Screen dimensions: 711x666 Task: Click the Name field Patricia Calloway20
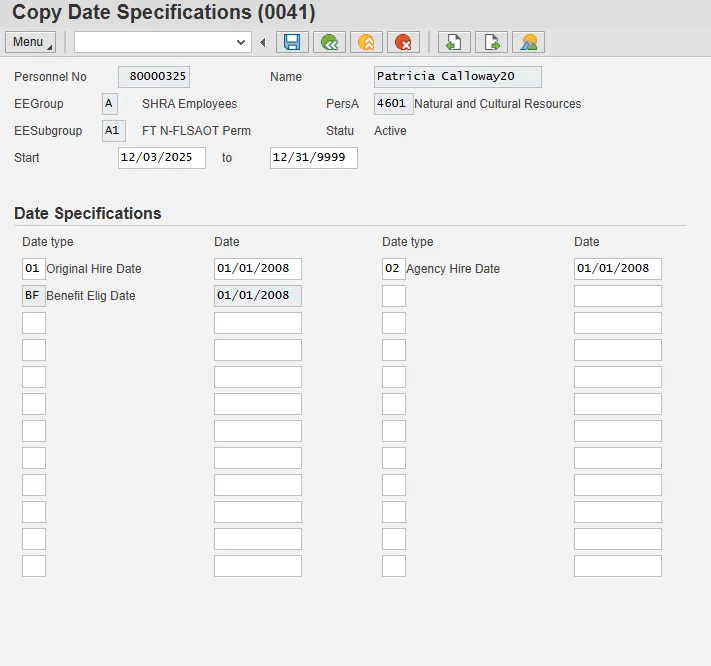[x=457, y=77]
